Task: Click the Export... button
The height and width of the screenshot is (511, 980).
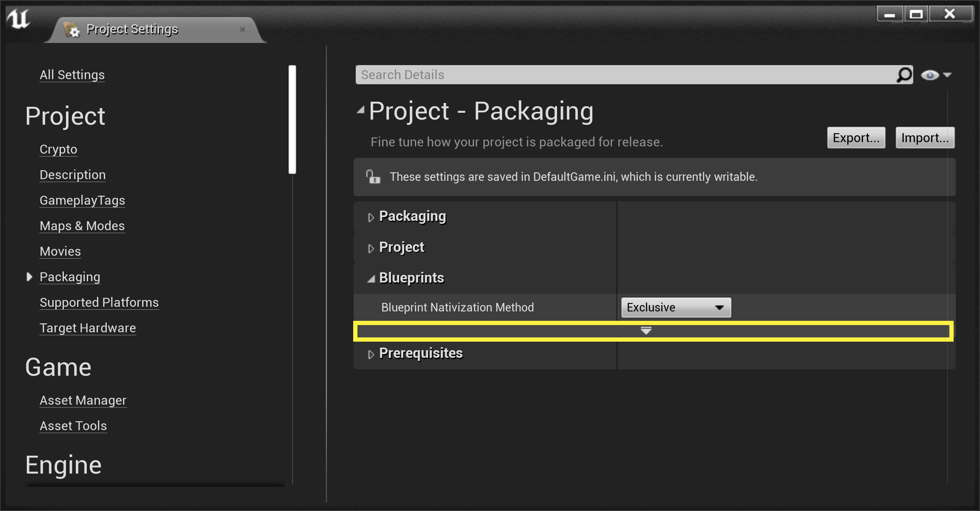Action: click(856, 138)
